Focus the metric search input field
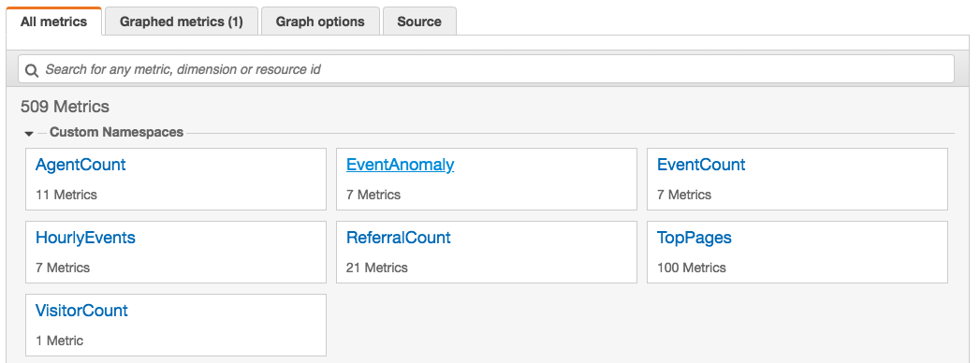980x363 pixels. click(486, 68)
